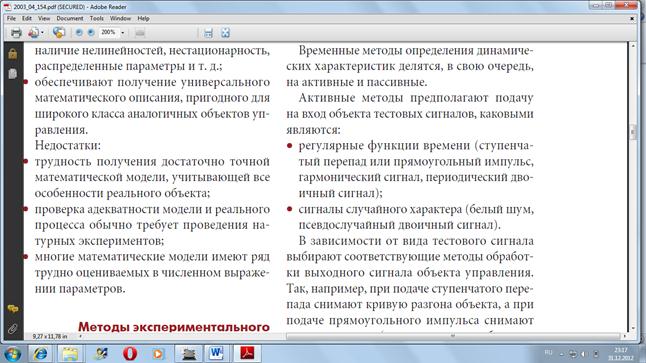Click the safely remove hardware tray icon
The width and height of the screenshot is (646, 363).
point(595,354)
